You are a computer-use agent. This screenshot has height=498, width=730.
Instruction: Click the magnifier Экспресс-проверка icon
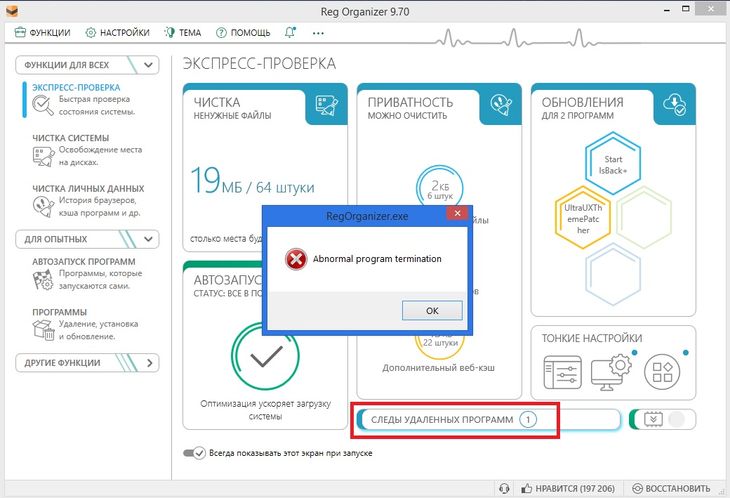click(x=43, y=105)
